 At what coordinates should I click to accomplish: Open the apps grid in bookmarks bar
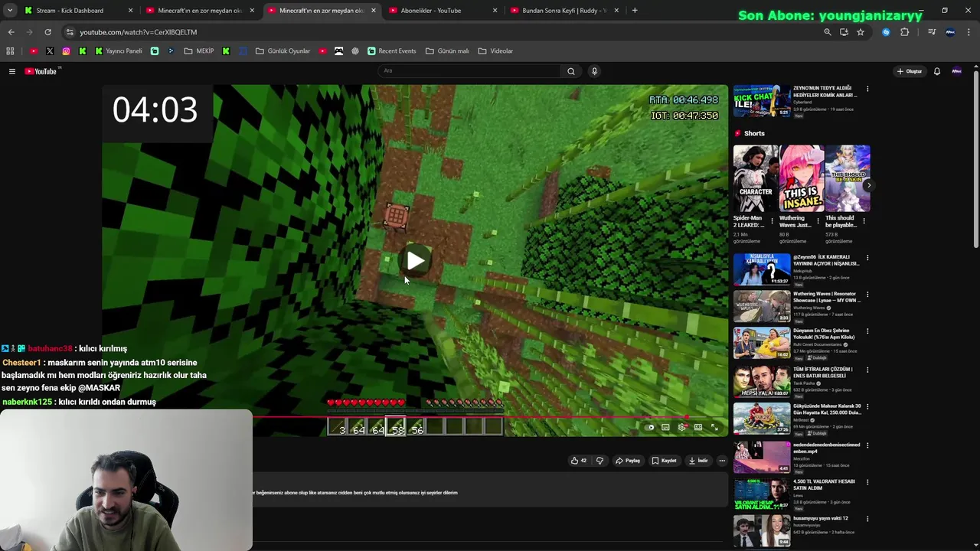pos(10,51)
